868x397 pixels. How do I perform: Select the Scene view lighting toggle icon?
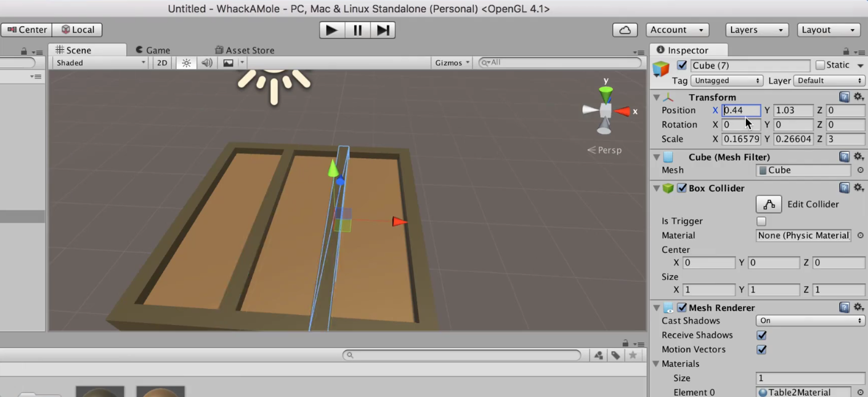[x=186, y=62]
